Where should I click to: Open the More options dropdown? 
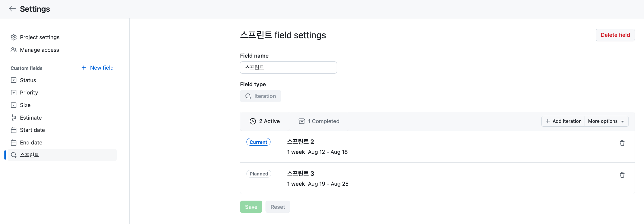(x=606, y=121)
